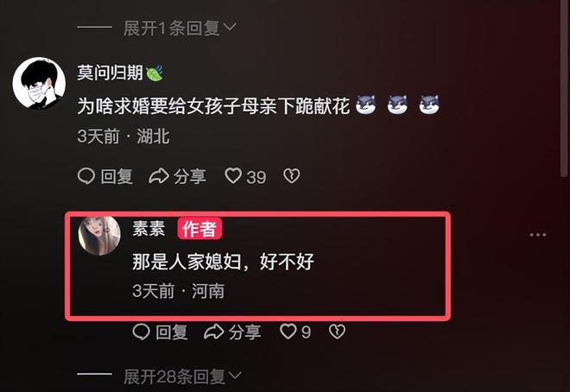Expand 展开28条回复 replies
The height and width of the screenshot is (392, 570).
[x=174, y=376]
